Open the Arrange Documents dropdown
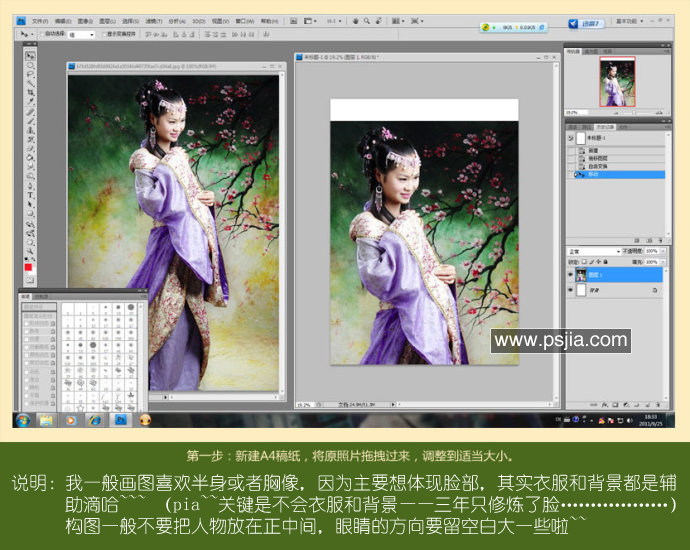The width and height of the screenshot is (690, 550). click(396, 21)
